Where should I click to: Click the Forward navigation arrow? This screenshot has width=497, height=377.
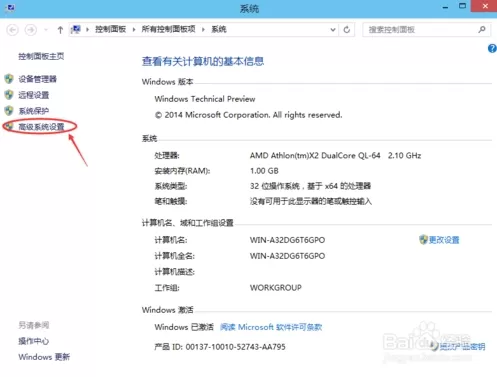coord(31,30)
